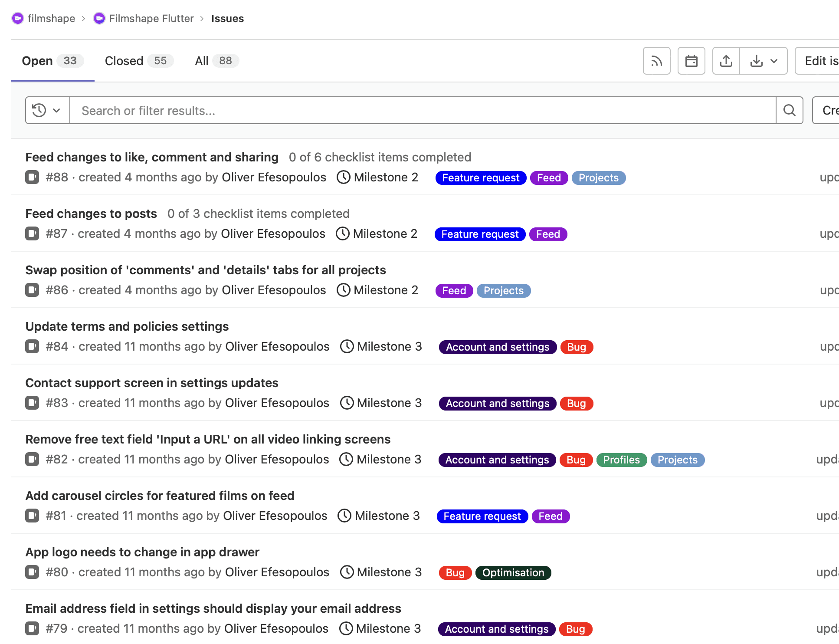The image size is (839, 644).
Task: Click the issue type icon beside #88
Action: pyautogui.click(x=32, y=177)
